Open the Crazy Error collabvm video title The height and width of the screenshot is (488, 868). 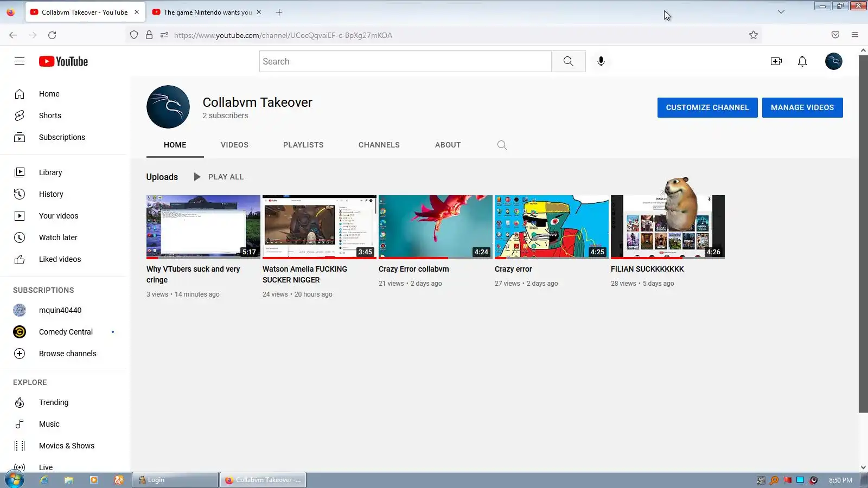[414, 269]
